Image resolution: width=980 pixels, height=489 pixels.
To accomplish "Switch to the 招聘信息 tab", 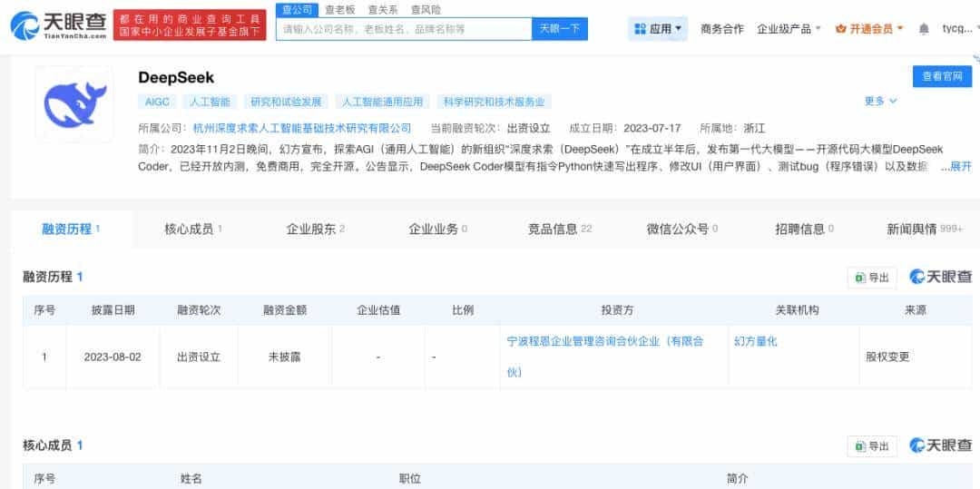I will [x=804, y=229].
